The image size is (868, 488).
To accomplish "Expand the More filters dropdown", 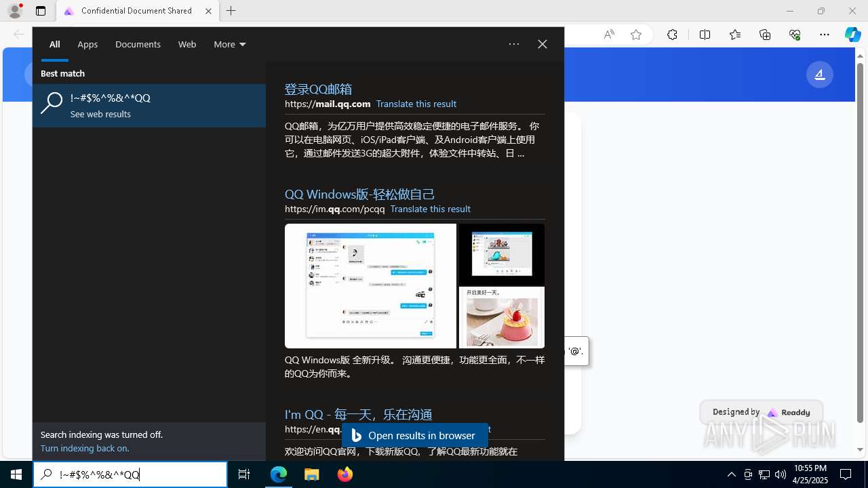I will point(229,44).
